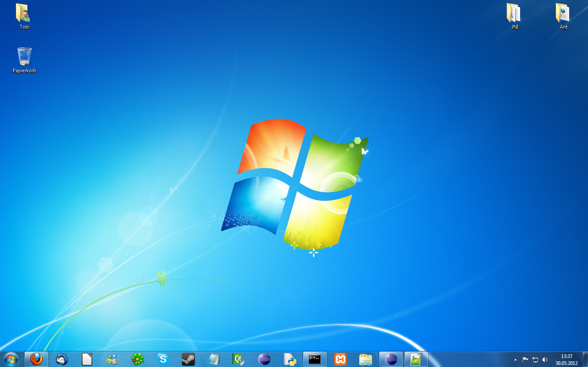Select the Ant folder on desktop
This screenshot has width=588, height=367.
coord(563,16)
